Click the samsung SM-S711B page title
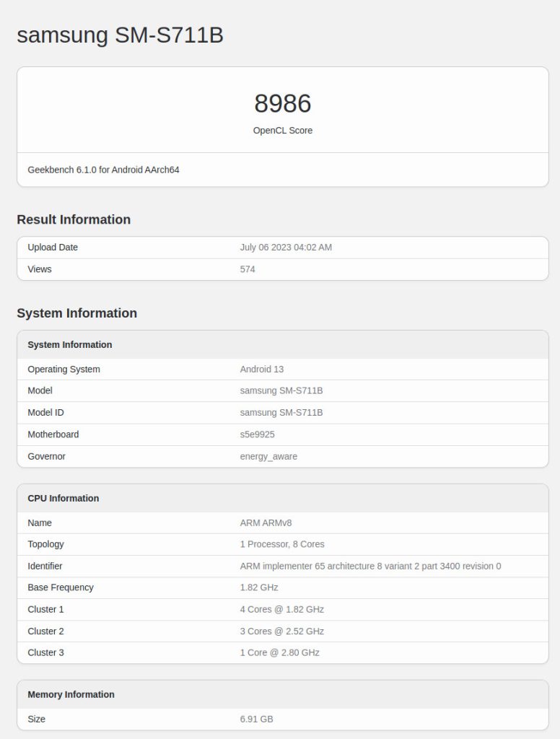Viewport: 560px width, 739px height. [121, 35]
